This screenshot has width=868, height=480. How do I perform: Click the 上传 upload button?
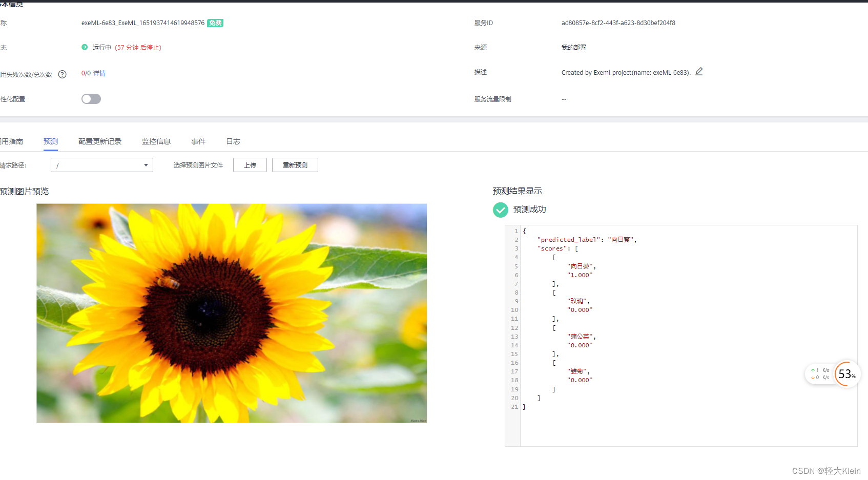click(x=250, y=164)
